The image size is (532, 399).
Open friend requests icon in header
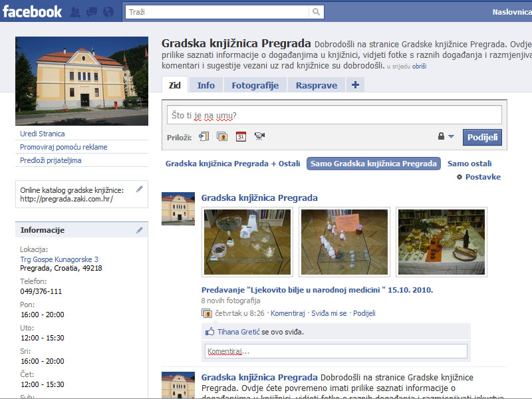click(x=75, y=12)
